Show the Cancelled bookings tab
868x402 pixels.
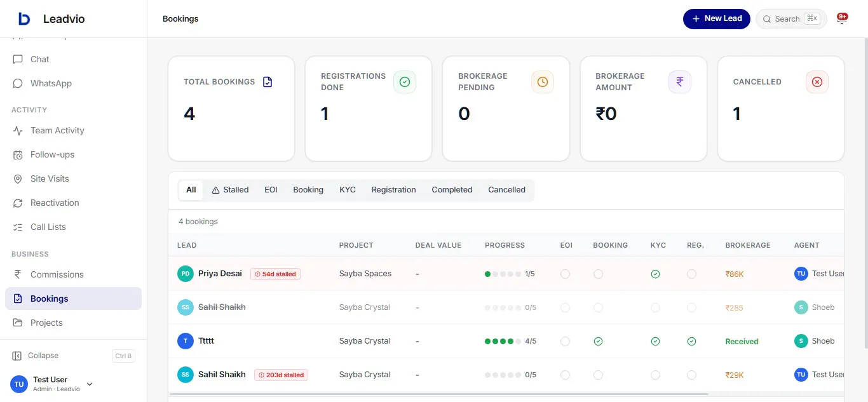pos(506,190)
